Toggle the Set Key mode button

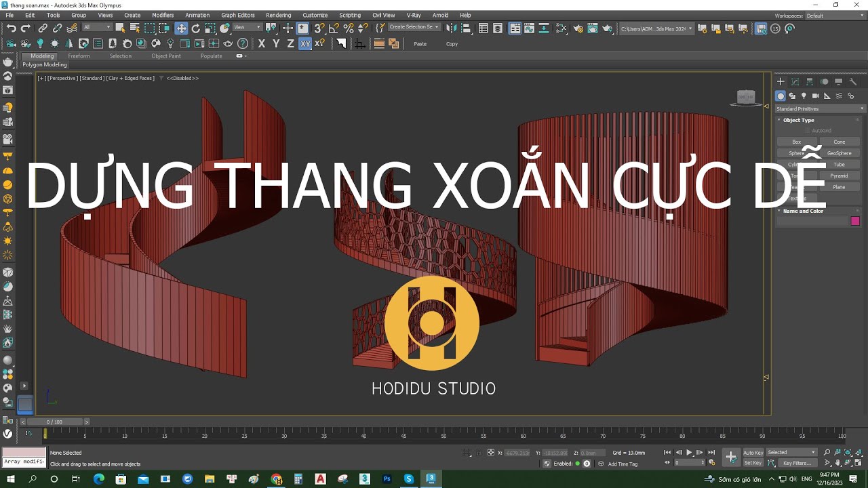[753, 463]
